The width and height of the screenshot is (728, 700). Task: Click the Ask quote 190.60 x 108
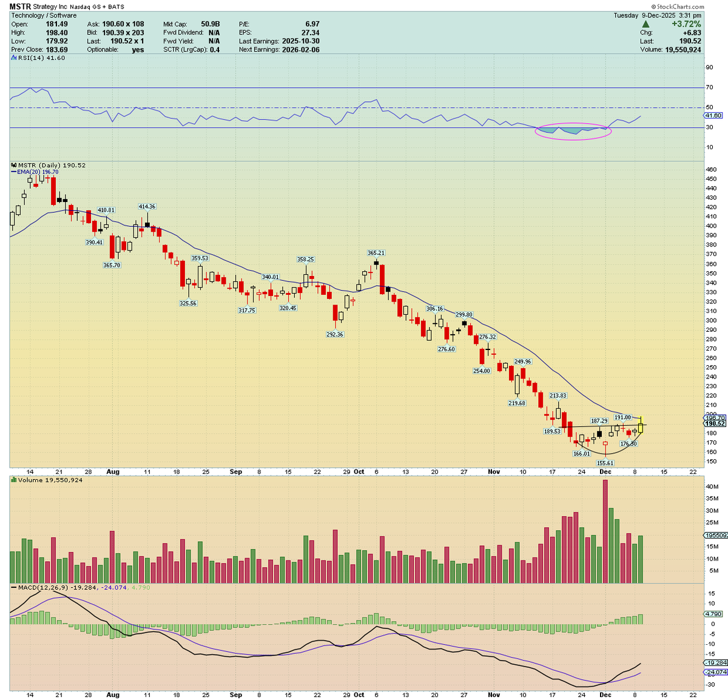(123, 24)
